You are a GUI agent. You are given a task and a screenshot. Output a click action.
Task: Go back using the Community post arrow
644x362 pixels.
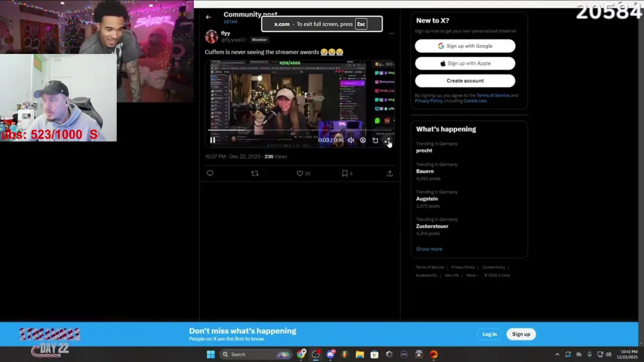[208, 17]
